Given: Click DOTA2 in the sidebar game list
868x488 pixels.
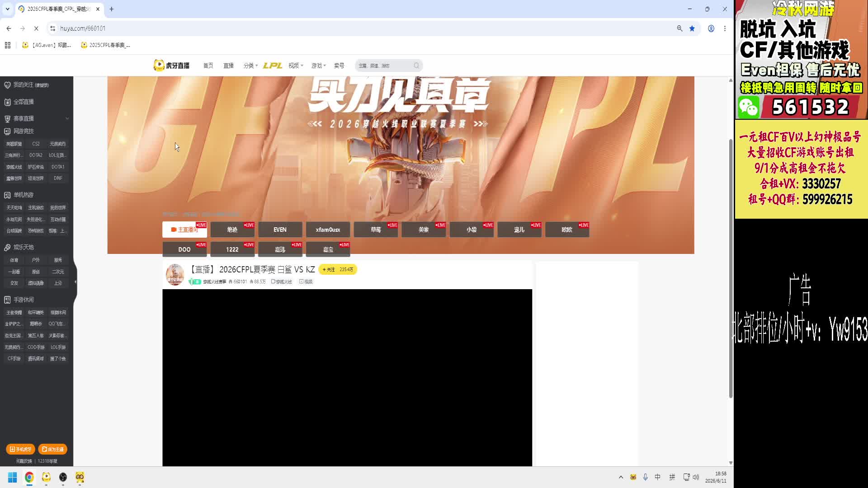Looking at the screenshot, I should (36, 155).
